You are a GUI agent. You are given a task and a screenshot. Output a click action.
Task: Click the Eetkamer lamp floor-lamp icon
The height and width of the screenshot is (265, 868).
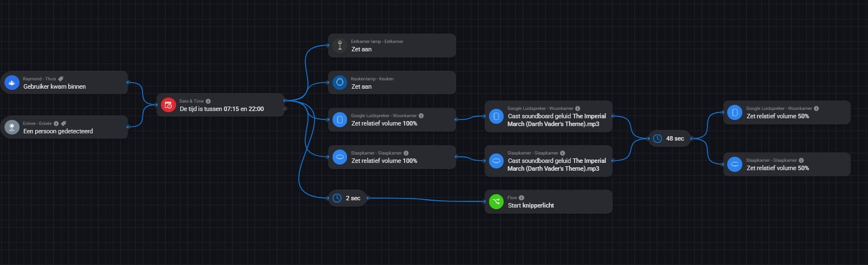point(339,45)
